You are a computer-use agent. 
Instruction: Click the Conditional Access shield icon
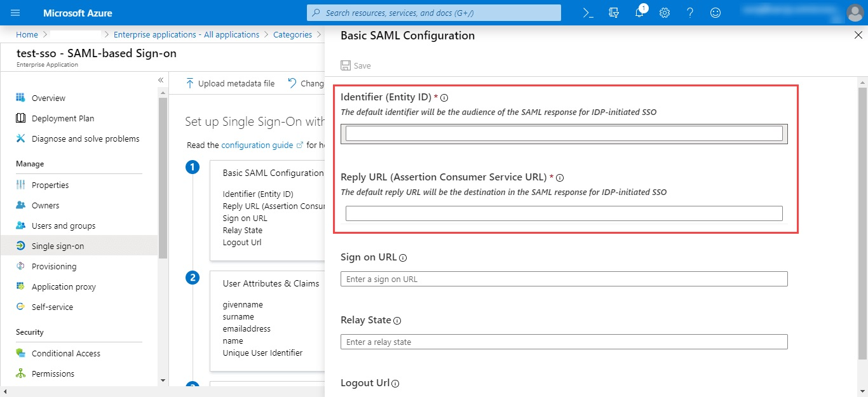pyautogui.click(x=20, y=353)
